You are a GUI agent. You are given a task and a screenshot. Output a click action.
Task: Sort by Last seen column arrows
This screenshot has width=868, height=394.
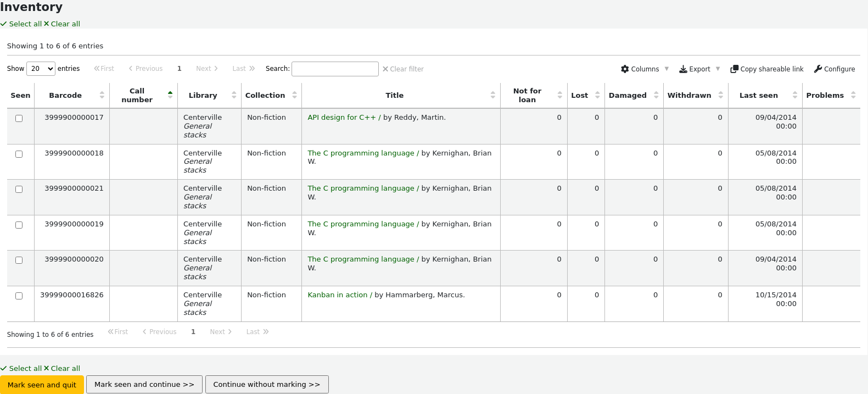coord(795,95)
